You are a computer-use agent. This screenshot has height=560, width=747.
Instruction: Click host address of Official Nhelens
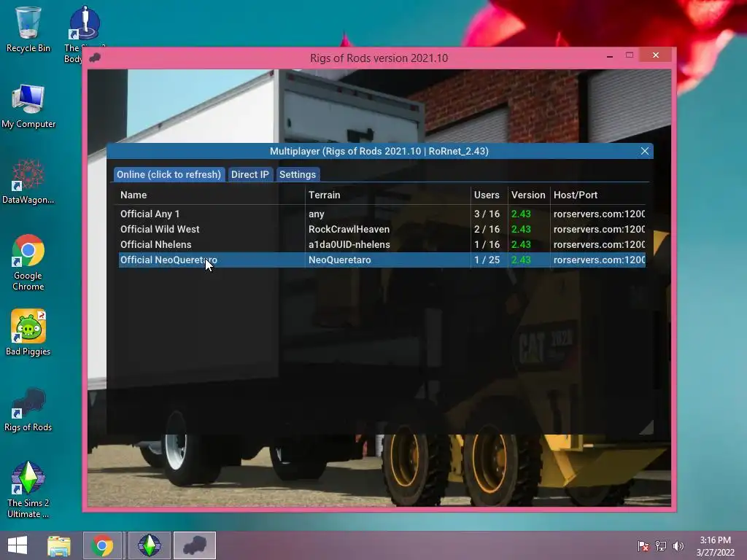pos(600,244)
